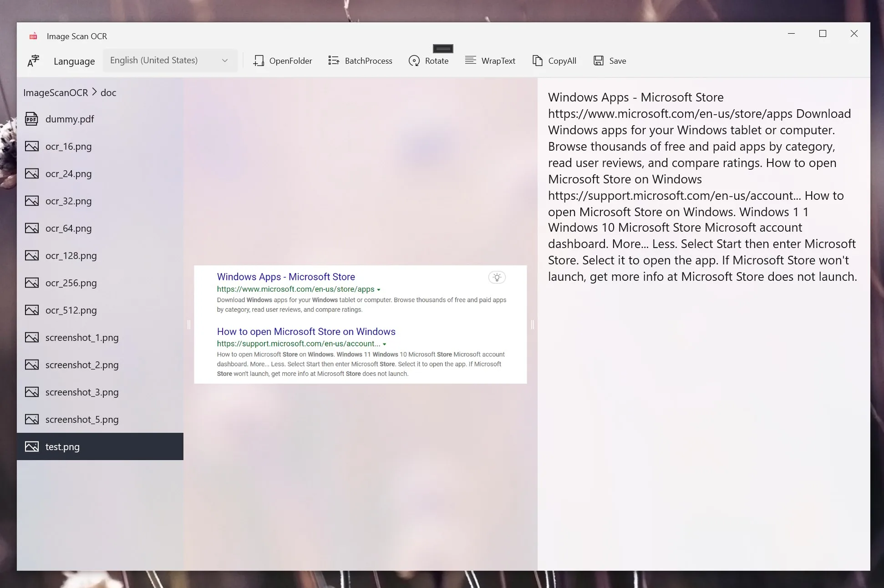
Task: Click the splitter handle between file list and preview
Action: 188,324
